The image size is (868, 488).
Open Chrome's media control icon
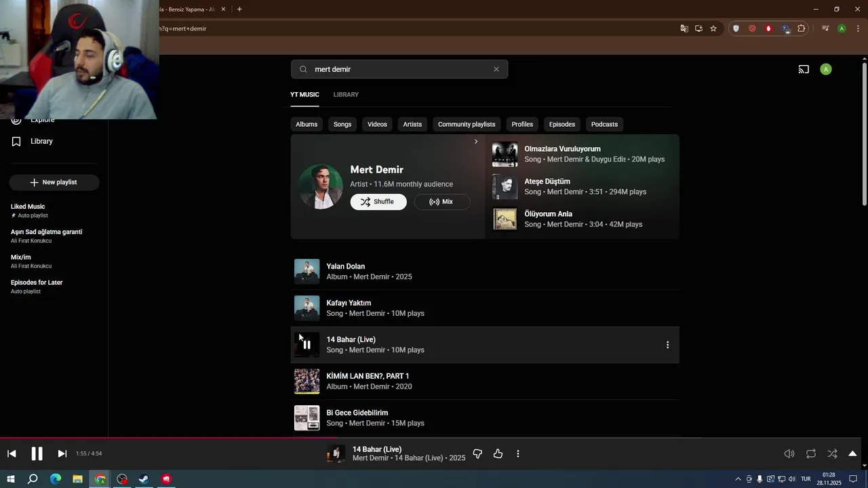coord(825,28)
